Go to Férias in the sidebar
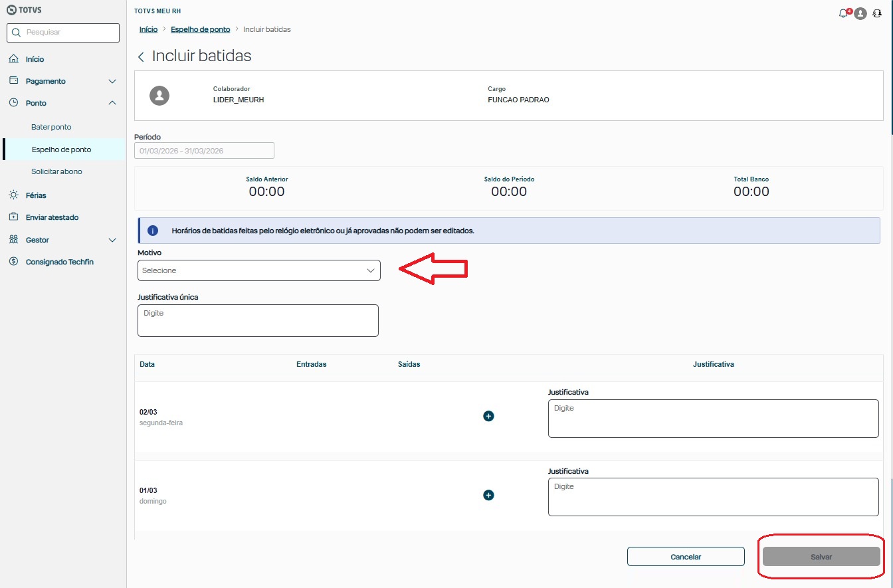Image resolution: width=893 pixels, height=588 pixels. click(36, 195)
